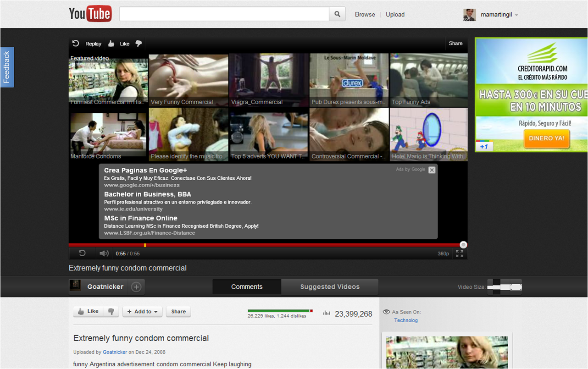Click the Like button below the video
588x369 pixels.
[89, 311]
